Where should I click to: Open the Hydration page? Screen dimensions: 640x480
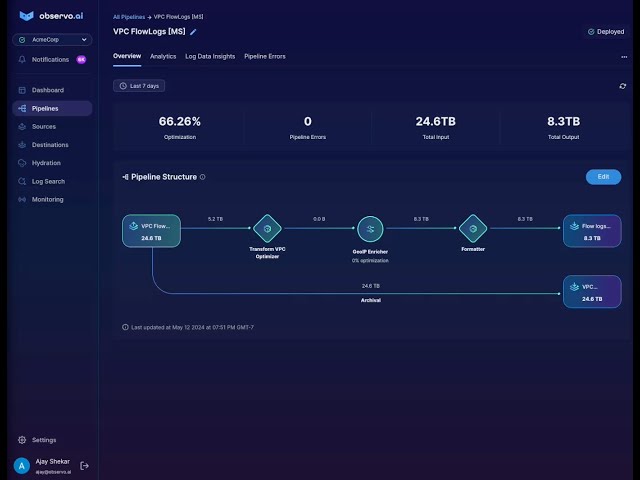coord(52,163)
